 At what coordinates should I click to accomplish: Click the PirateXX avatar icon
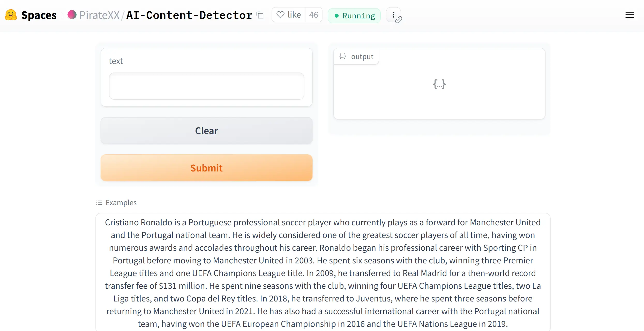pyautogui.click(x=72, y=15)
